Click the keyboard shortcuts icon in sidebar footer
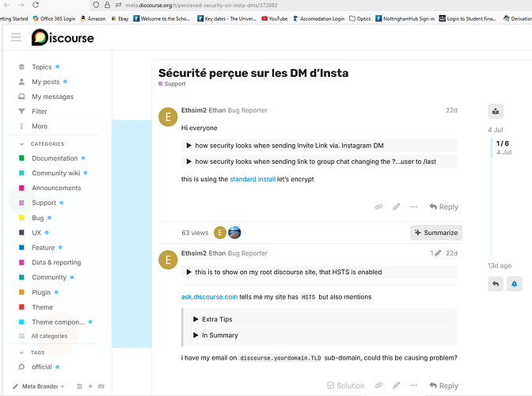The height and width of the screenshot is (396, 532). [x=101, y=386]
